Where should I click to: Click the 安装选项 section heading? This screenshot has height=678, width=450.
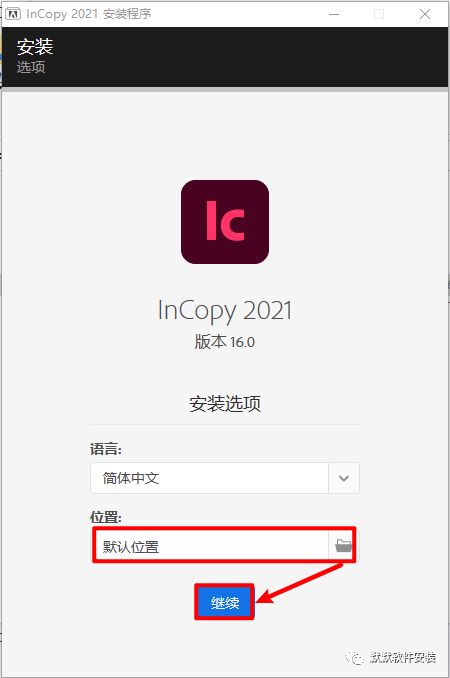pyautogui.click(x=225, y=403)
